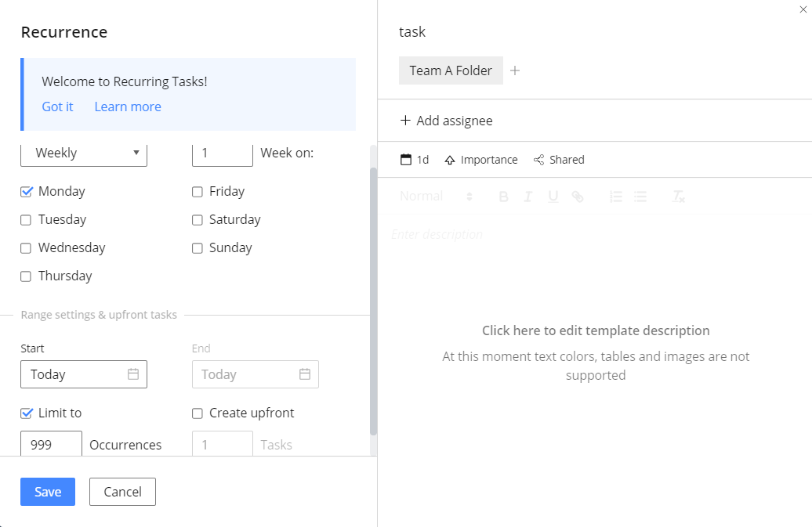Image resolution: width=812 pixels, height=527 pixels.
Task: Click the clear formatting icon
Action: click(679, 197)
